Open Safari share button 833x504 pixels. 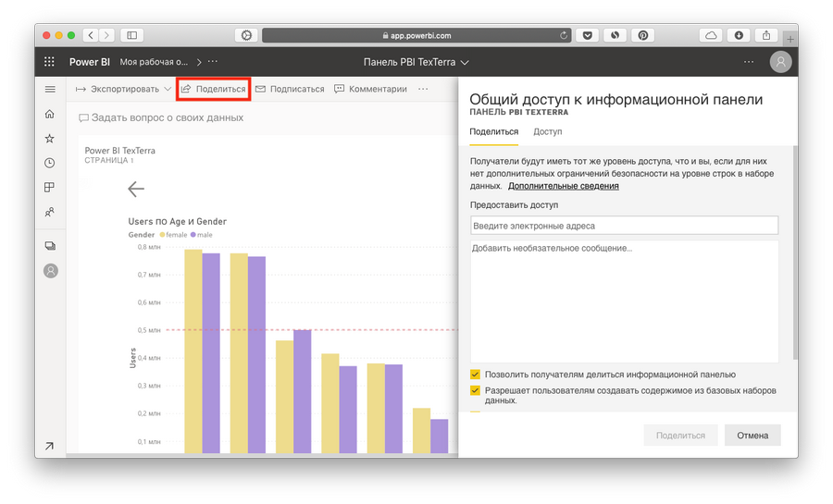[766, 35]
